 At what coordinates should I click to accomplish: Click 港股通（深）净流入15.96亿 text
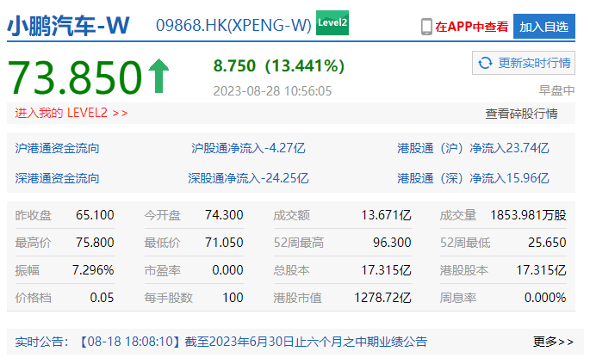point(473,178)
